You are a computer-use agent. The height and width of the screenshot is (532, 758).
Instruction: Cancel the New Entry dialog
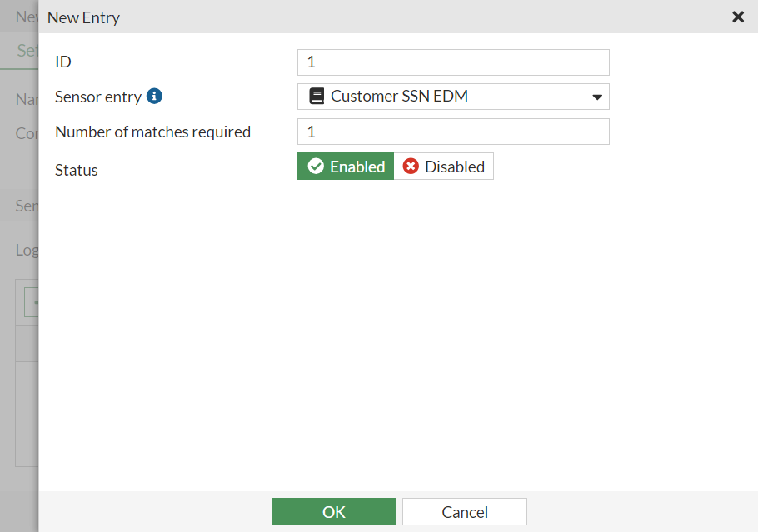coord(464,511)
